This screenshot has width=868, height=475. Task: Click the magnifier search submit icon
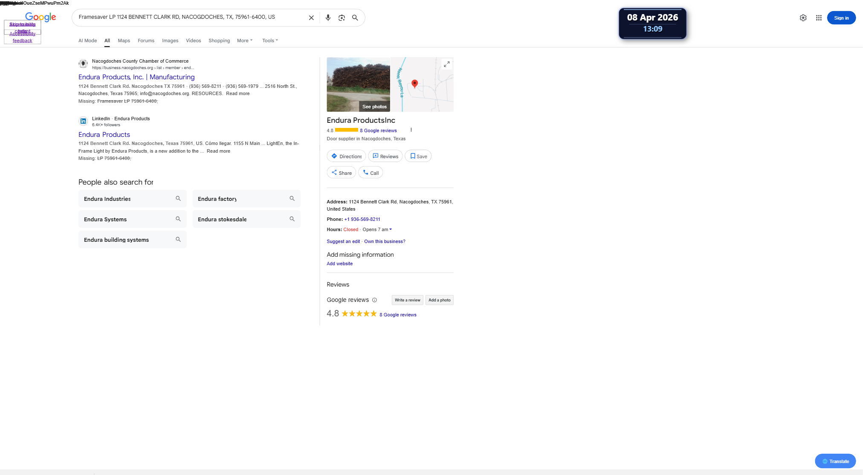click(x=355, y=18)
